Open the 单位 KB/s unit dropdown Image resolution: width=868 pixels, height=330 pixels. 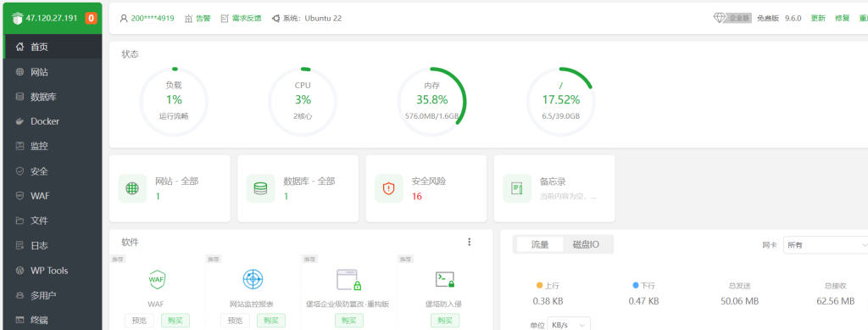(569, 325)
